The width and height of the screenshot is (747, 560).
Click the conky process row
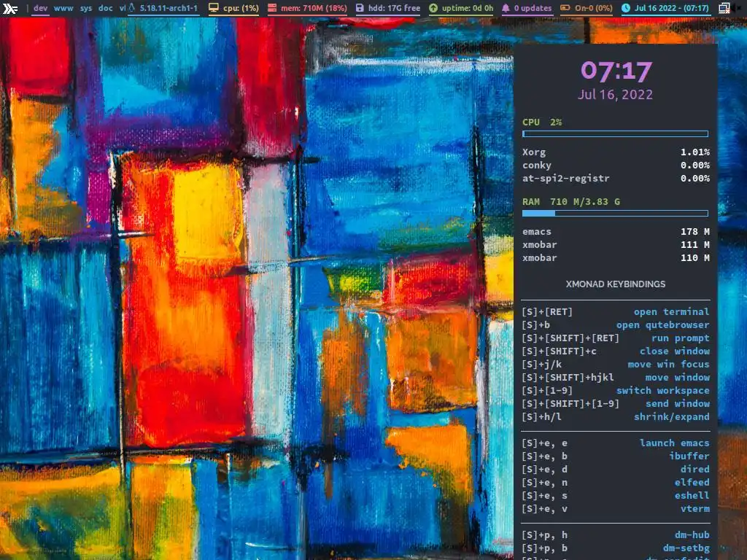click(x=616, y=166)
